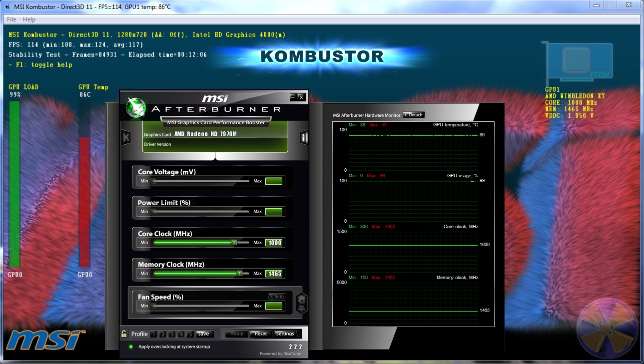644x364 pixels.
Task: Minimize the MSI Afterburner panel
Action: (293, 97)
